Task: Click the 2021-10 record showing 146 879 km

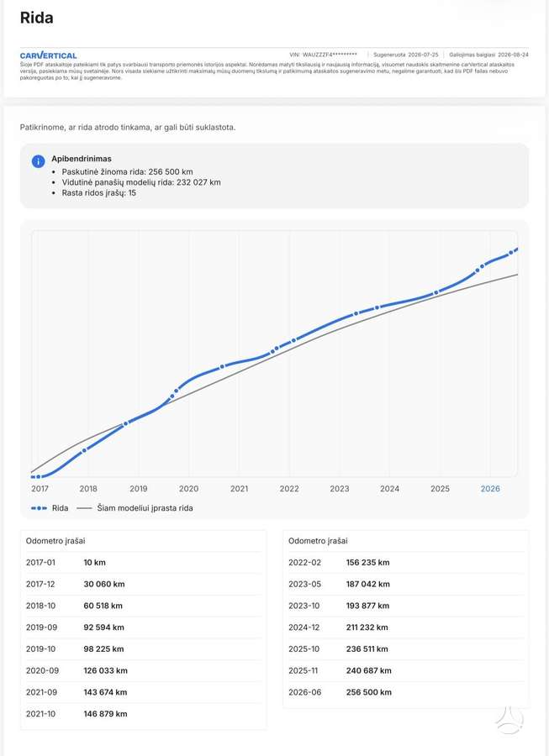Action: 143,714
